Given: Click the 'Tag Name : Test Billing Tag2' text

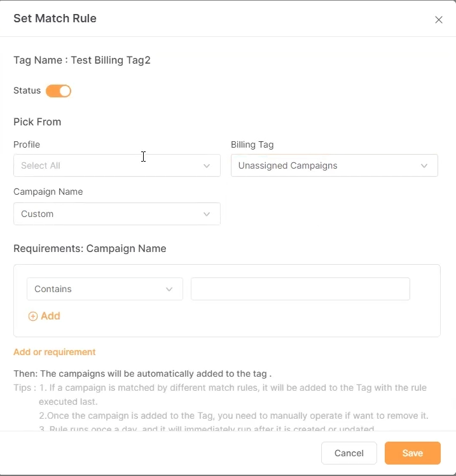Looking at the screenshot, I should tap(82, 60).
